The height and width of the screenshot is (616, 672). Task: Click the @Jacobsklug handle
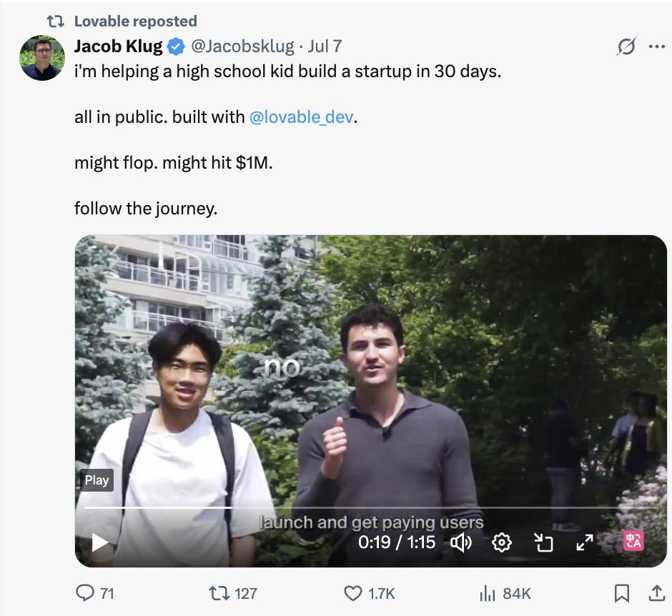pyautogui.click(x=242, y=46)
